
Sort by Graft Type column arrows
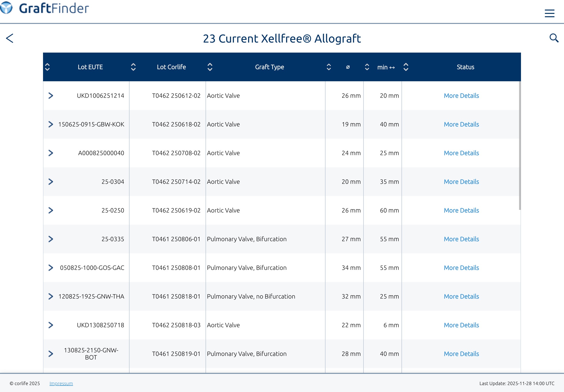coord(210,67)
